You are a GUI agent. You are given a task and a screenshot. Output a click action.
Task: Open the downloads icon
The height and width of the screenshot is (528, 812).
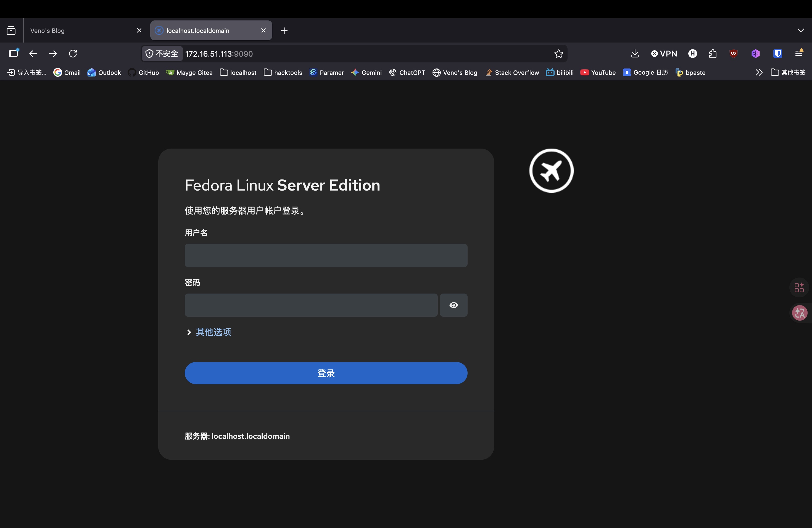pos(635,54)
